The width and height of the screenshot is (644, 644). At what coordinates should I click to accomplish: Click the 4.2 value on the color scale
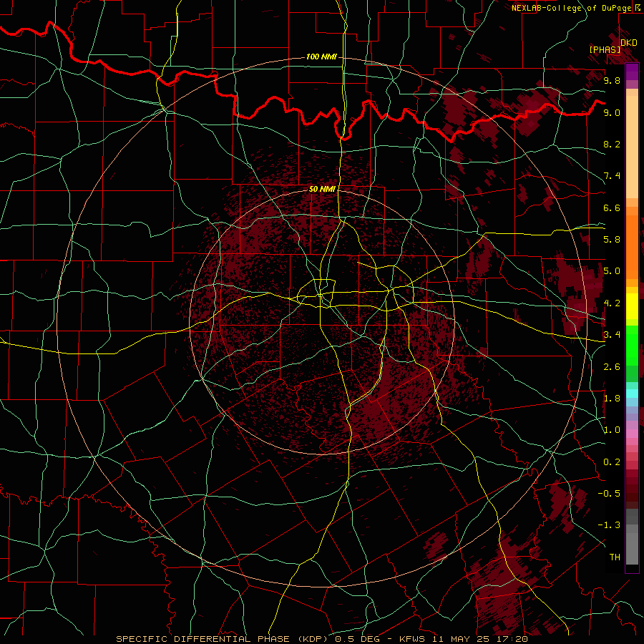[612, 303]
